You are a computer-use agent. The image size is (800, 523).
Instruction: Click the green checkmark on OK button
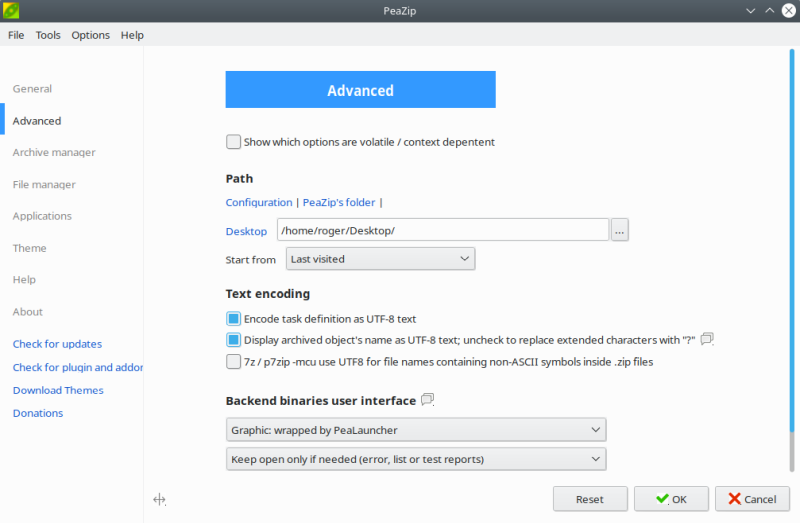click(661, 499)
